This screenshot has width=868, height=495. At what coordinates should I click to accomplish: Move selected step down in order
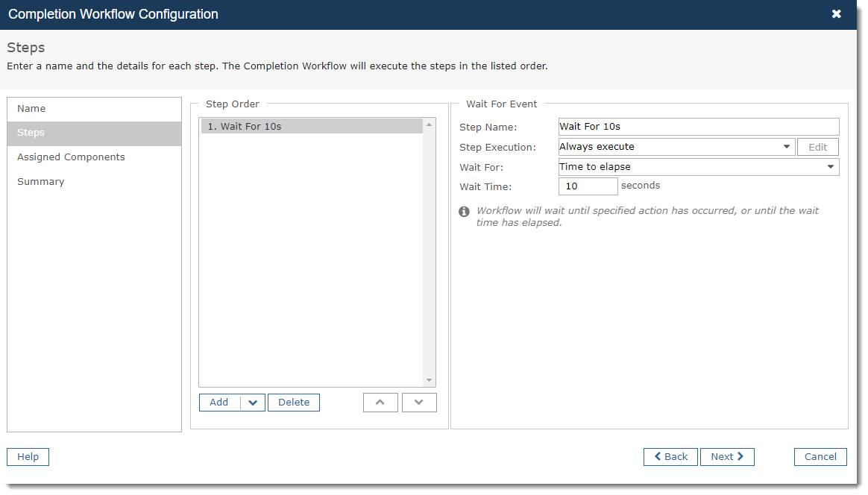(x=419, y=403)
